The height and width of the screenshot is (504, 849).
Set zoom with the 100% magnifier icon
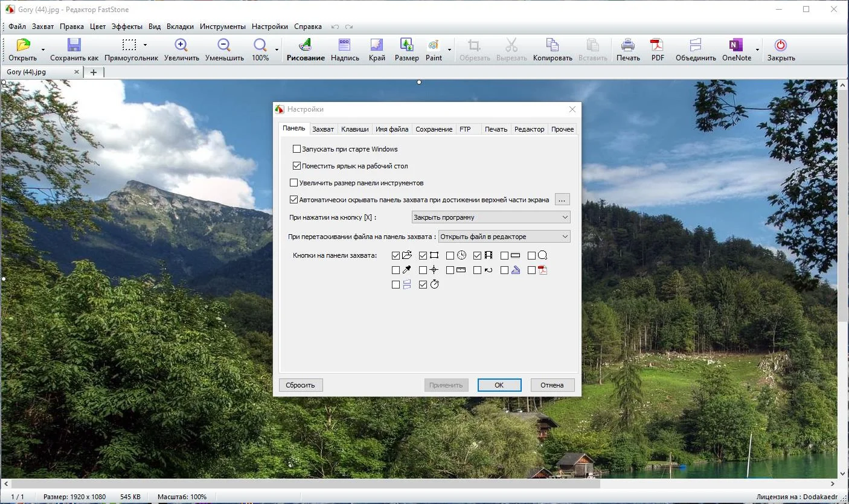[260, 45]
